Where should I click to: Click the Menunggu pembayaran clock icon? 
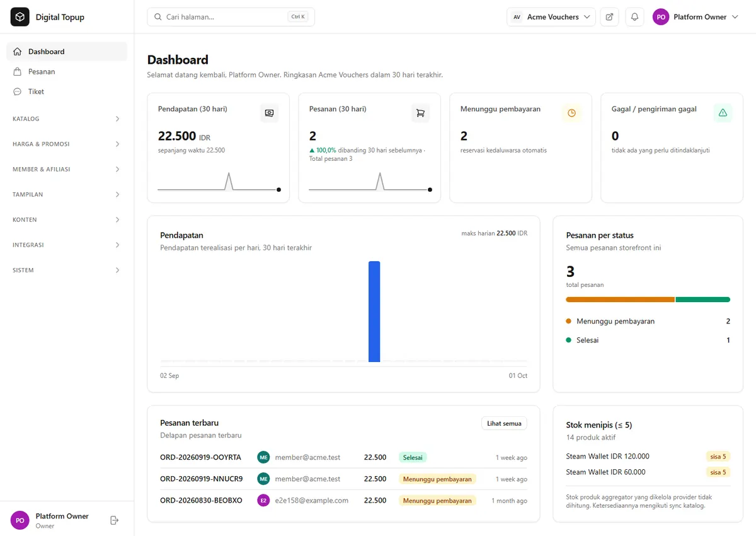571,113
